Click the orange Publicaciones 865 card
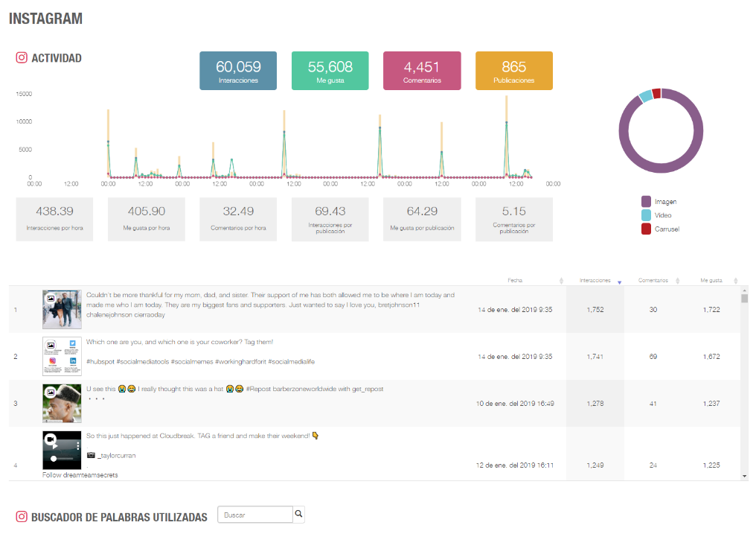Viewport: 756px width, 534px height. click(x=513, y=71)
